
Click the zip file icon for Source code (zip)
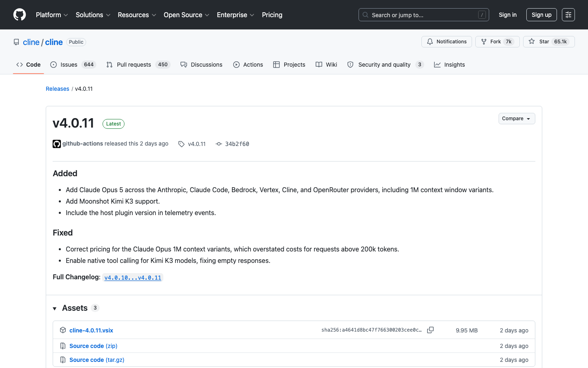pyautogui.click(x=63, y=346)
